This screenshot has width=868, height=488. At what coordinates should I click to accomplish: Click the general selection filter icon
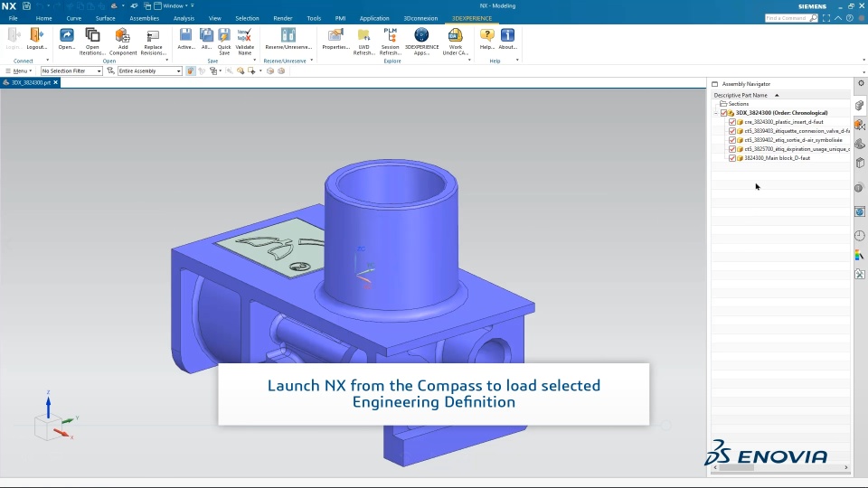pyautogui.click(x=110, y=70)
